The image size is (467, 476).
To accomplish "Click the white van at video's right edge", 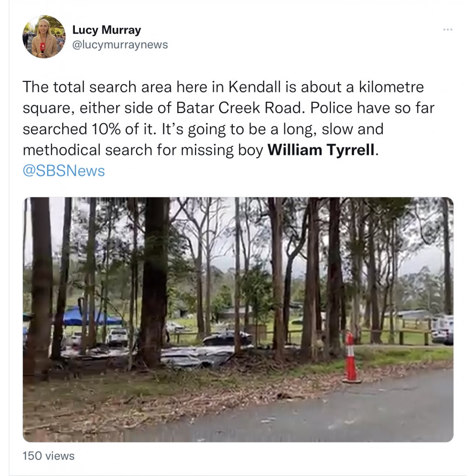I will (442, 330).
